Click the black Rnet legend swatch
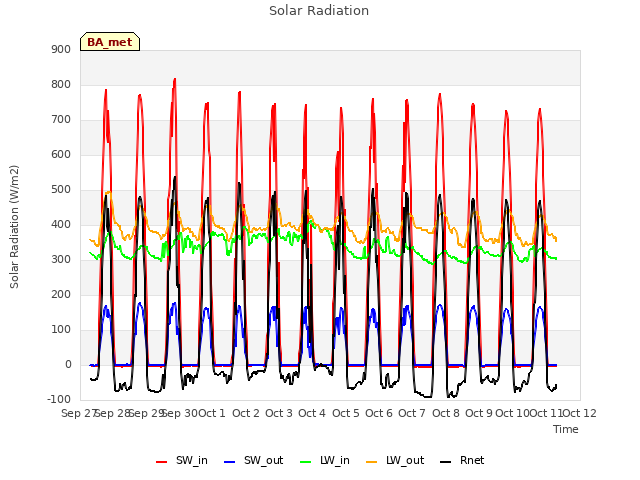Image resolution: width=640 pixels, height=480 pixels. tap(446, 462)
